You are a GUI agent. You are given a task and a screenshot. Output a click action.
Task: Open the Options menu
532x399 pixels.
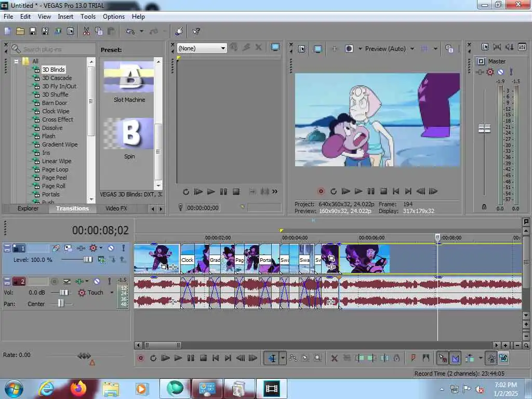tap(114, 16)
